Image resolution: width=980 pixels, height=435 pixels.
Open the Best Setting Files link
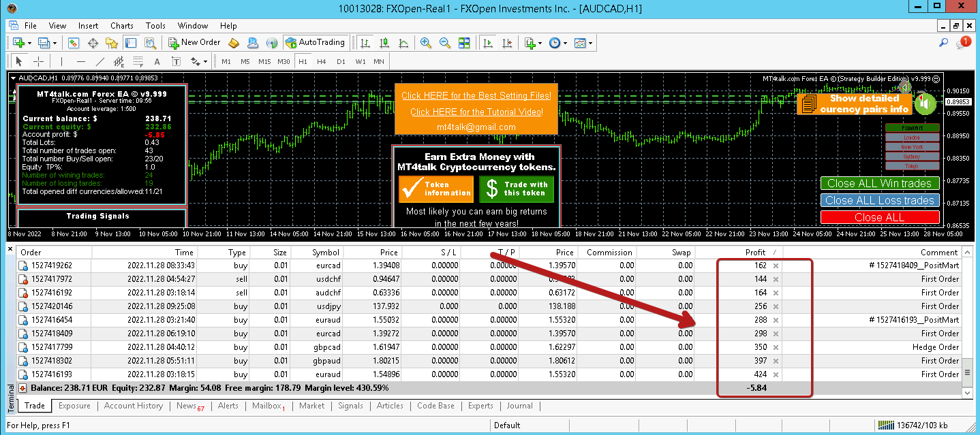[476, 96]
